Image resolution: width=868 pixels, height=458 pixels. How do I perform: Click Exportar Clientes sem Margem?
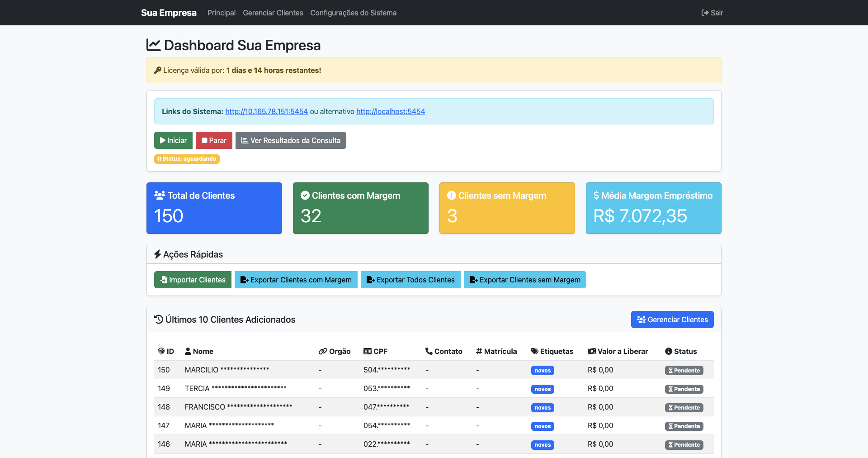[x=525, y=280]
